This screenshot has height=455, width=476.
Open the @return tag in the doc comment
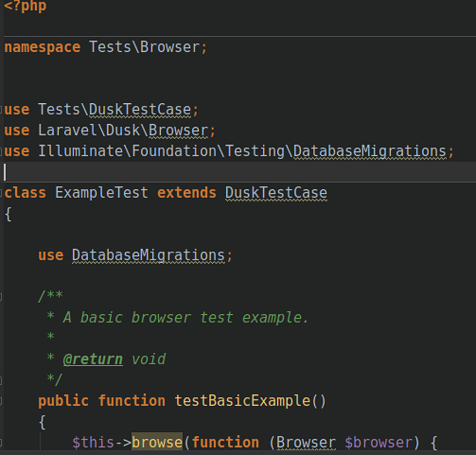click(93, 359)
